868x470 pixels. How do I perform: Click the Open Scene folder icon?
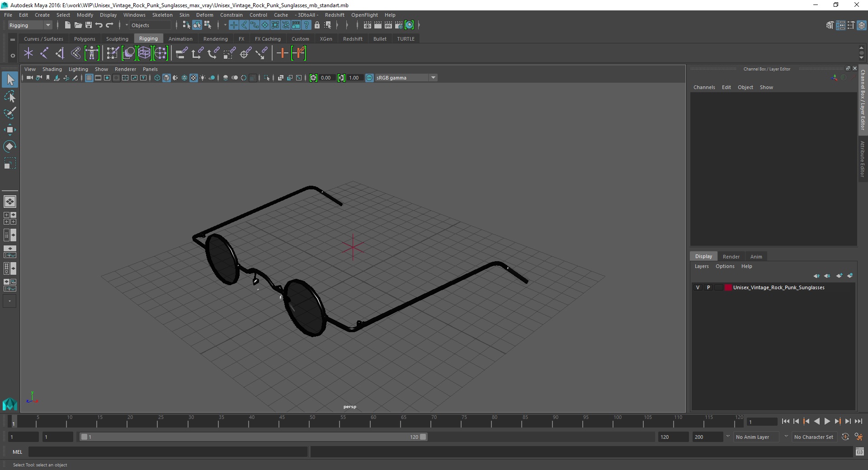(x=78, y=25)
